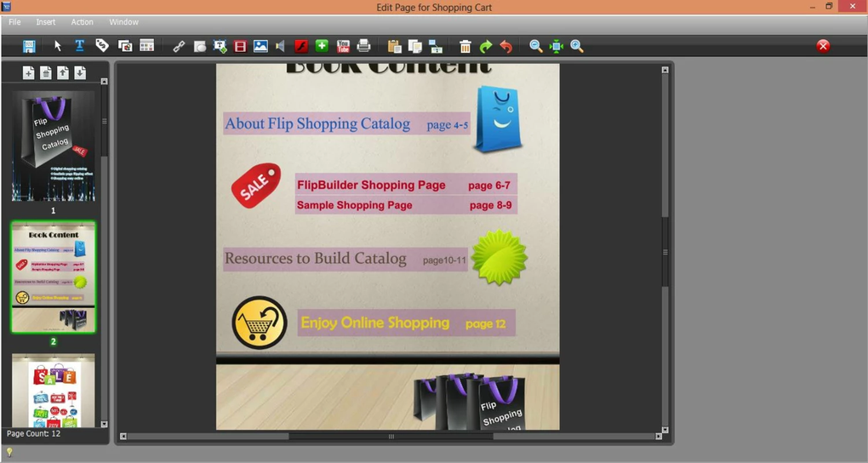Click the move page down icon

point(80,72)
